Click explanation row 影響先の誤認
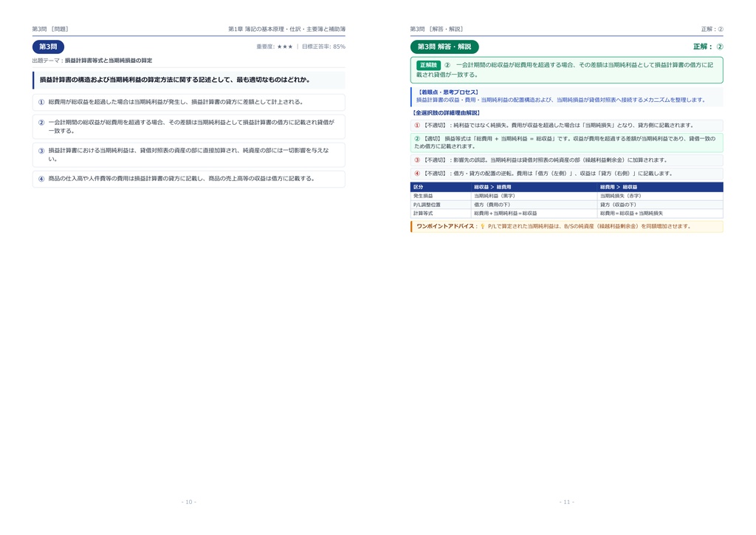 tap(566, 160)
